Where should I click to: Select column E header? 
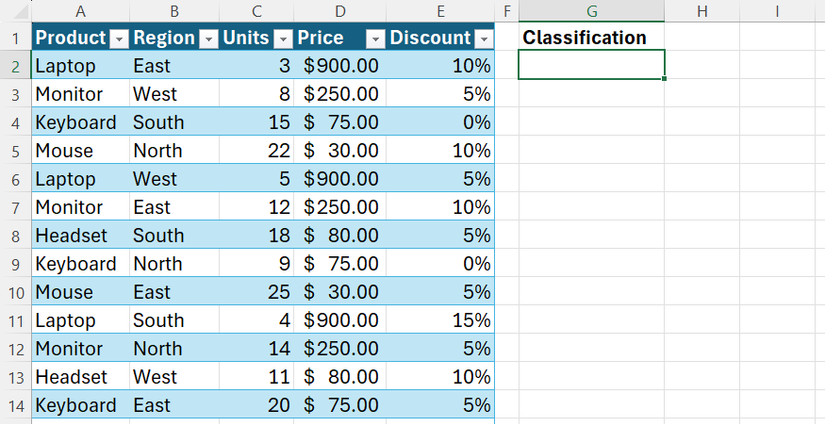tap(440, 11)
